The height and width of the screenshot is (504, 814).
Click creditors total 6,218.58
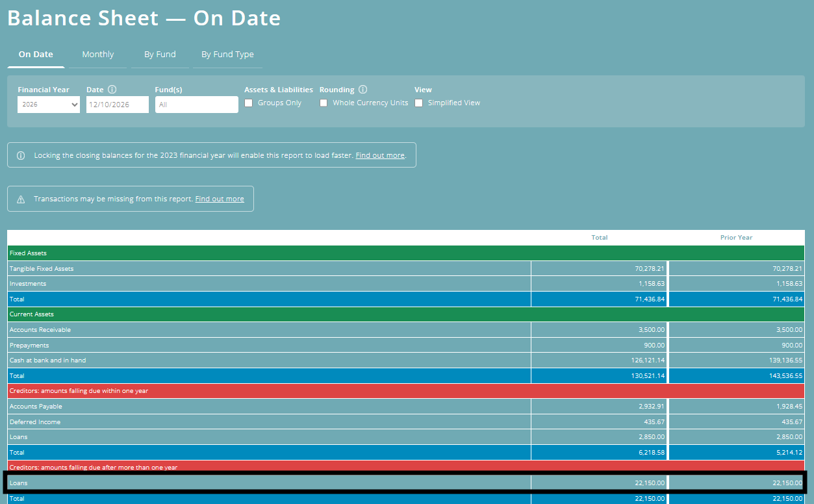[x=652, y=453]
